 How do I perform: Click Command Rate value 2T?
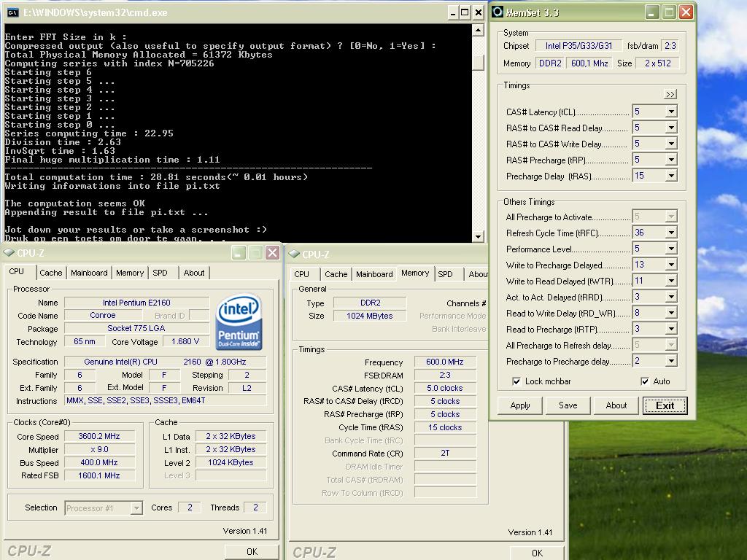445,454
